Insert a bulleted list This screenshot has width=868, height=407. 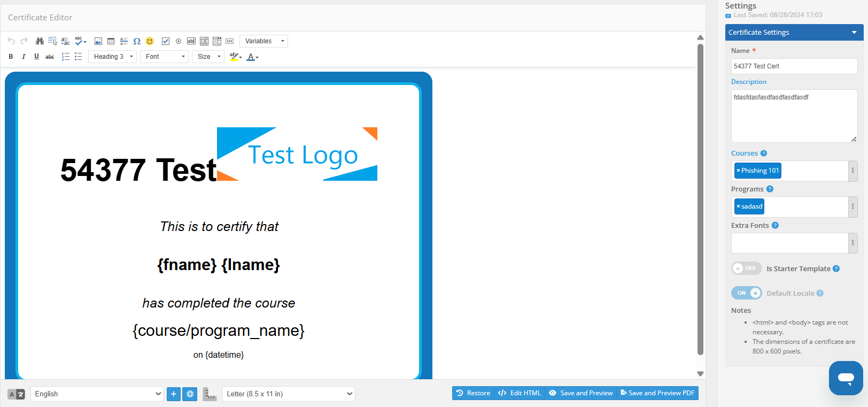click(78, 57)
